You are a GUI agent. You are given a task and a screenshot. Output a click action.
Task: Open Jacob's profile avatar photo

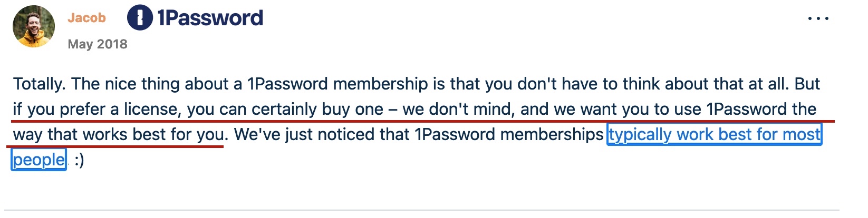tap(34, 26)
